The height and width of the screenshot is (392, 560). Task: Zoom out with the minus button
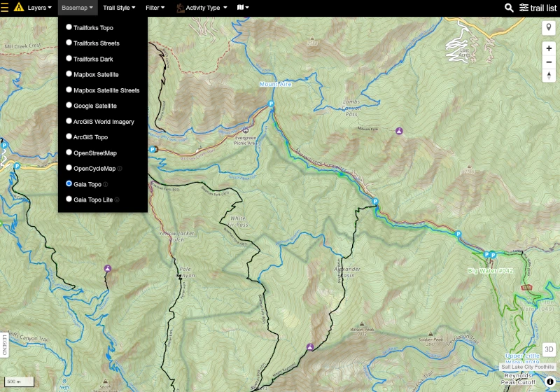(x=549, y=62)
